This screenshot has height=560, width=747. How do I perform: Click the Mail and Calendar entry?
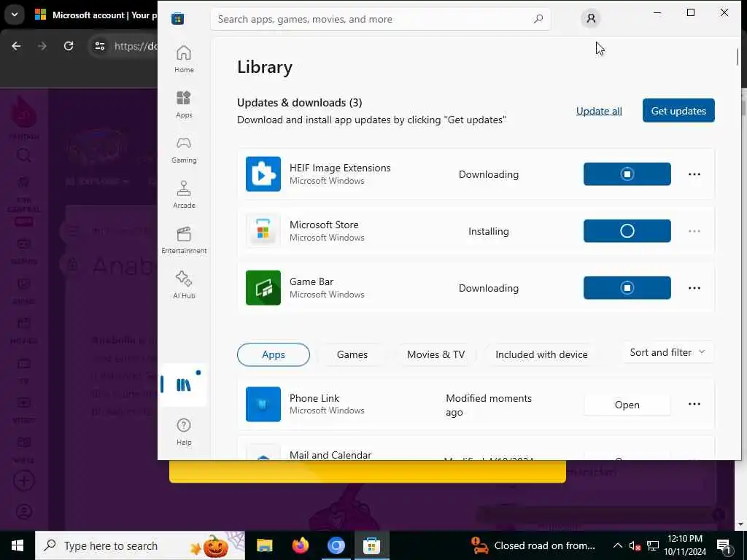coord(476,449)
